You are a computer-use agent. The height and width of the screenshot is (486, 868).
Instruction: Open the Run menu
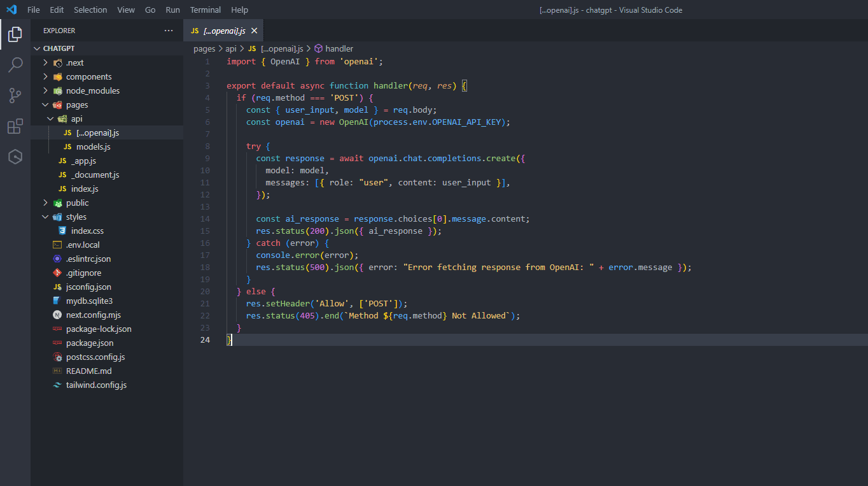172,10
